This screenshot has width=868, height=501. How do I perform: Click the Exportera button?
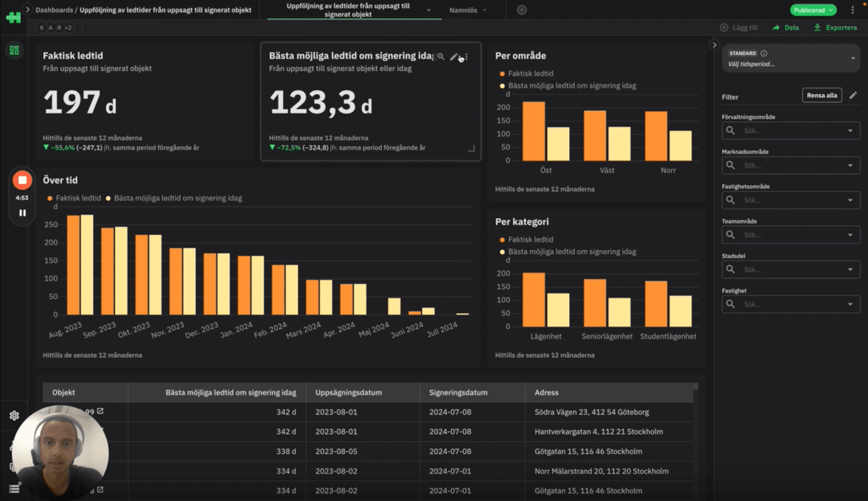coord(835,28)
